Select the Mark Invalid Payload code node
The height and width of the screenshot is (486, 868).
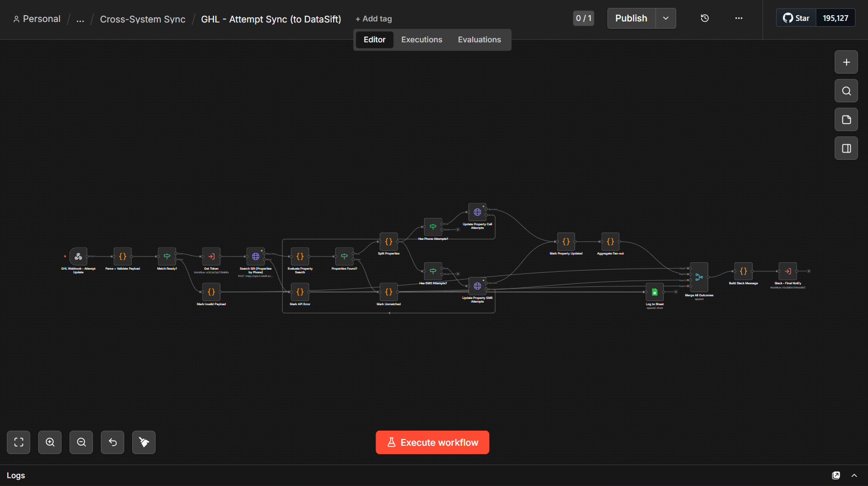click(212, 292)
